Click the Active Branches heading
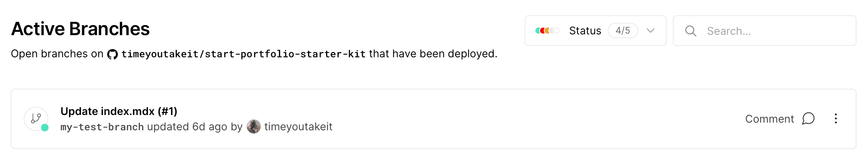 click(80, 29)
